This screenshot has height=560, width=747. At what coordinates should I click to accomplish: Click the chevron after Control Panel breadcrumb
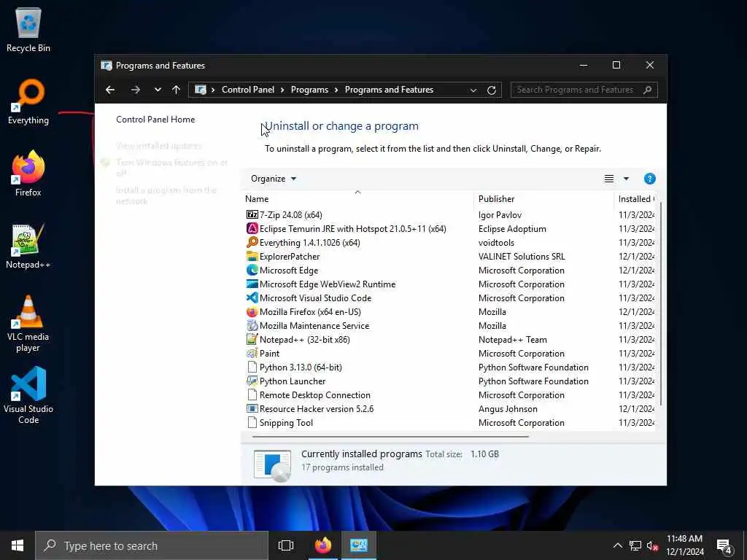(282, 90)
